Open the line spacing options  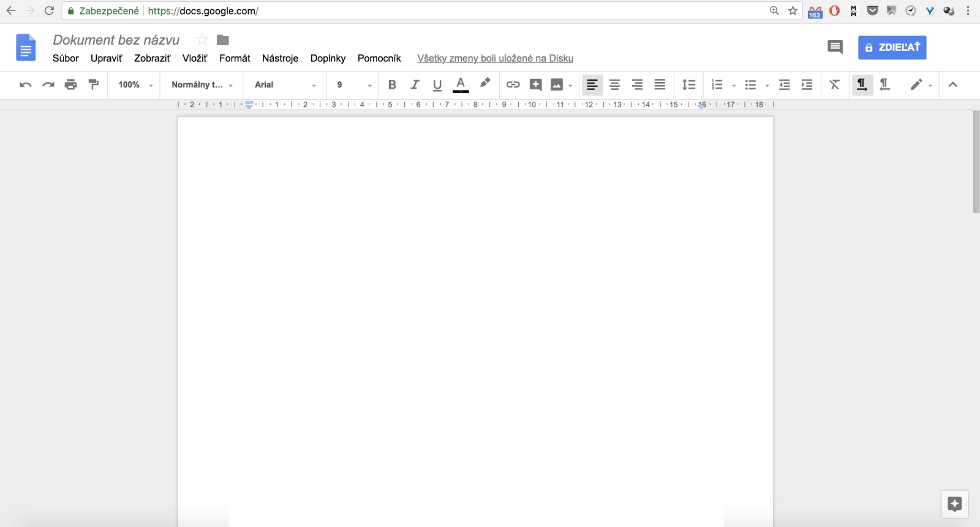(x=689, y=85)
